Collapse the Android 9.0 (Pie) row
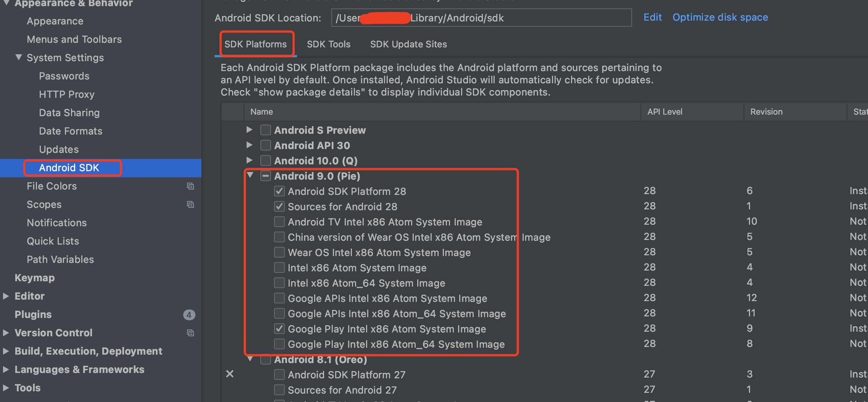This screenshot has width=868, height=402. tap(250, 175)
